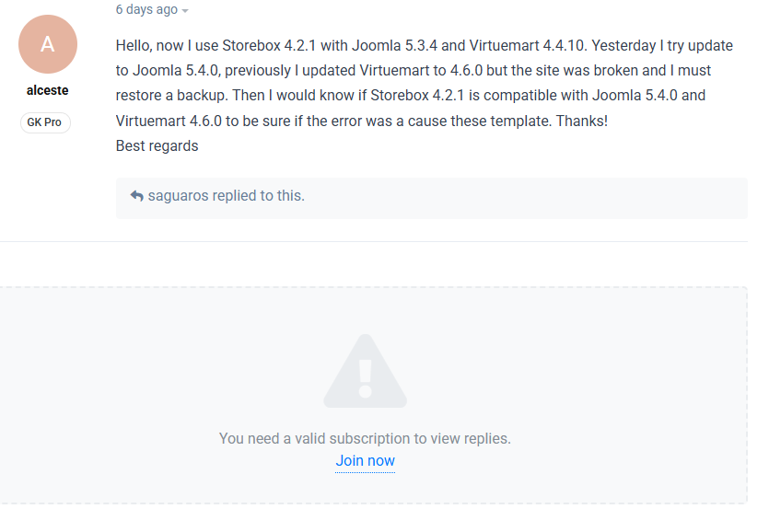This screenshot has width=769, height=532.
Task: Click the warning triangle icon
Action: click(x=365, y=371)
